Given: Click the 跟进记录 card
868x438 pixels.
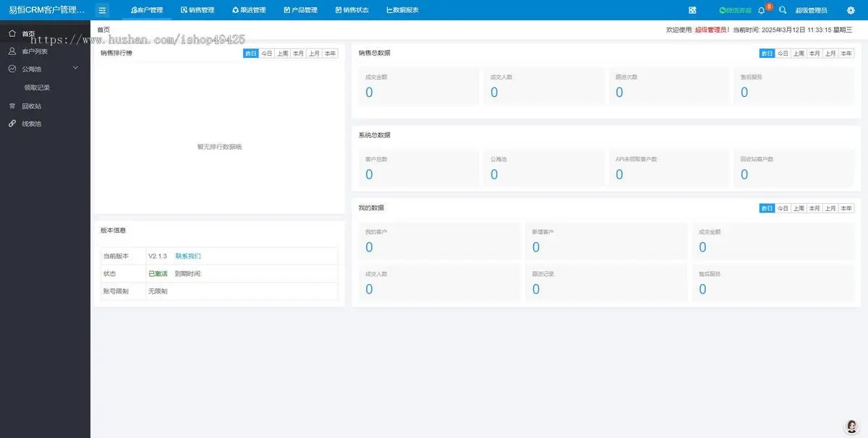Looking at the screenshot, I should click(606, 283).
